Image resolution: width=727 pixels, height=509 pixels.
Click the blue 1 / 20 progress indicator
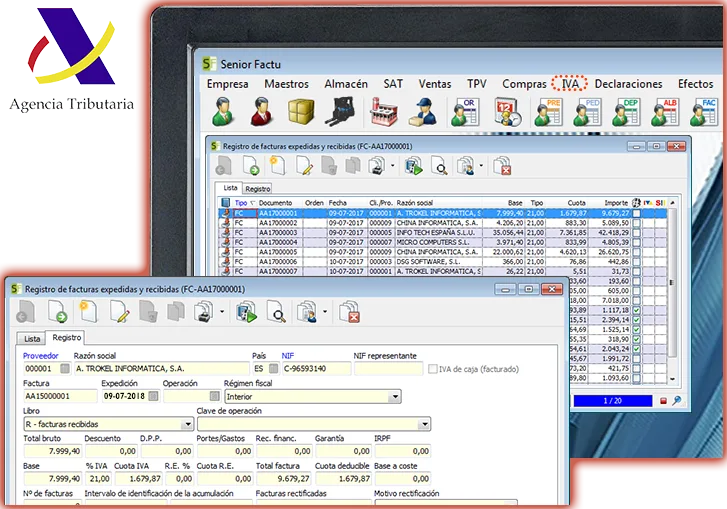click(612, 401)
